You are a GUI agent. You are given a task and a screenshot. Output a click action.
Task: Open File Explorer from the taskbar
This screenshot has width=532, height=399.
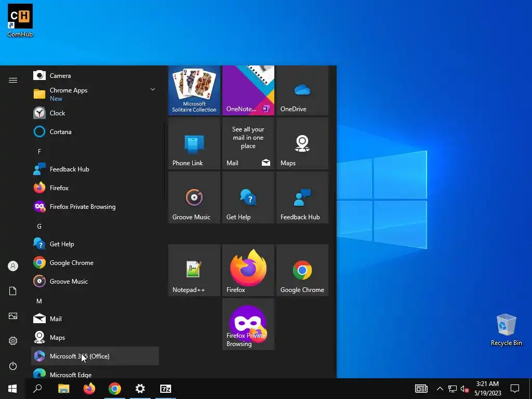click(x=63, y=389)
